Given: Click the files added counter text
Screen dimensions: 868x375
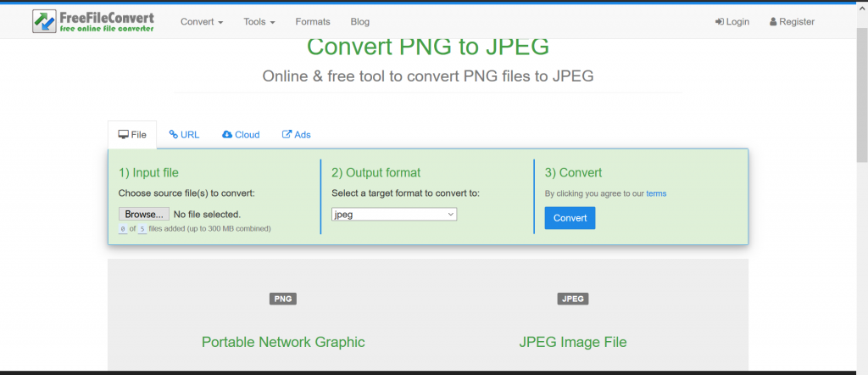Looking at the screenshot, I should pos(195,228).
